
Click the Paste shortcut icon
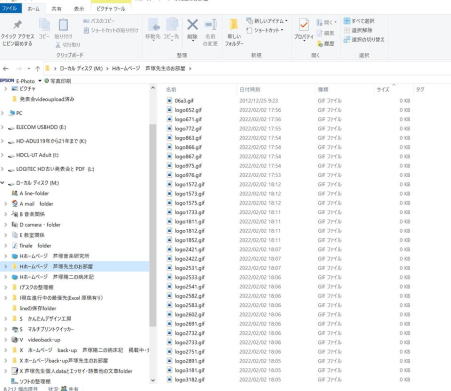86,30
